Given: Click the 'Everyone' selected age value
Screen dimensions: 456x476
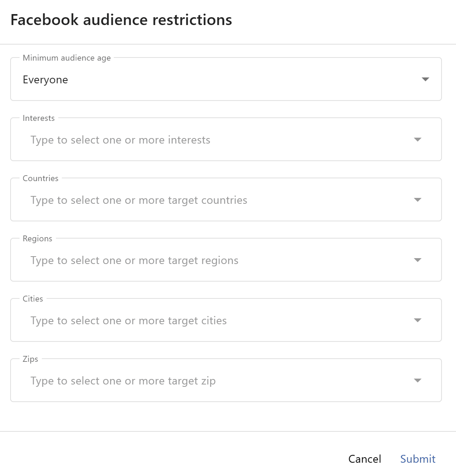Looking at the screenshot, I should click(45, 80).
